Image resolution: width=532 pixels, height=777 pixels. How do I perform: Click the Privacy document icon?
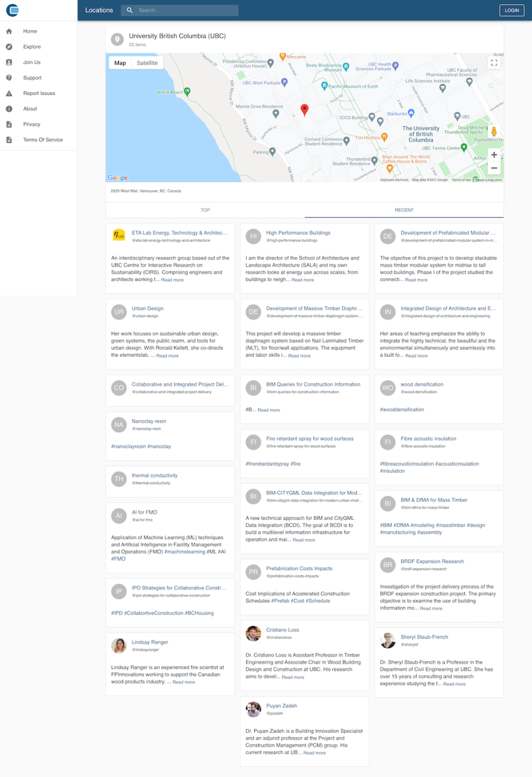pos(9,124)
